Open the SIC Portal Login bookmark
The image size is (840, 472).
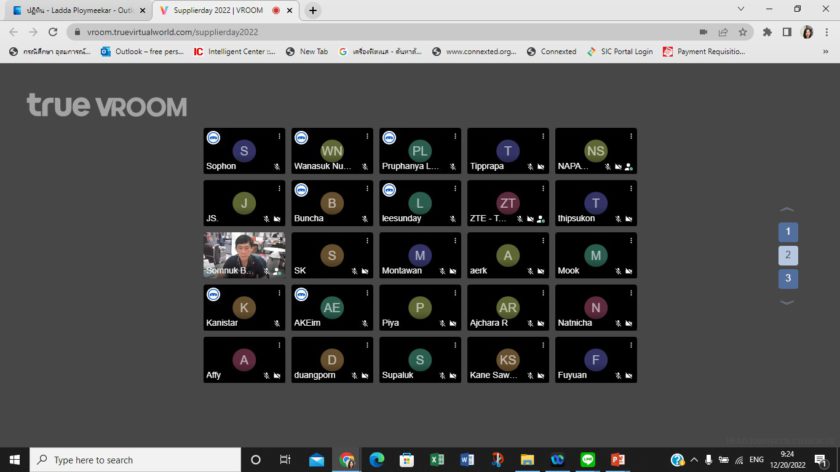pos(619,51)
